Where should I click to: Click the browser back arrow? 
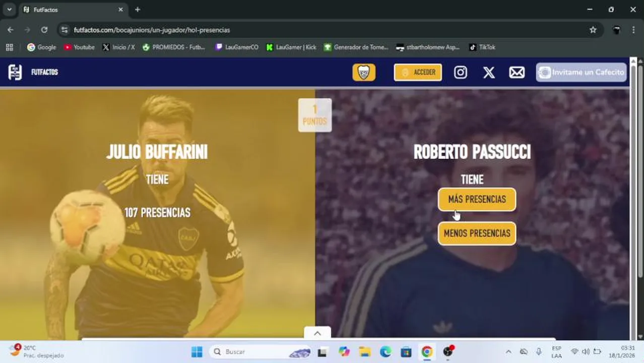tap(11, 30)
